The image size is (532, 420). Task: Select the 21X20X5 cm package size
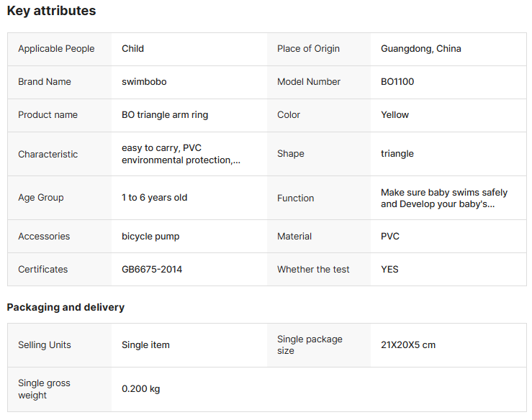pos(408,345)
